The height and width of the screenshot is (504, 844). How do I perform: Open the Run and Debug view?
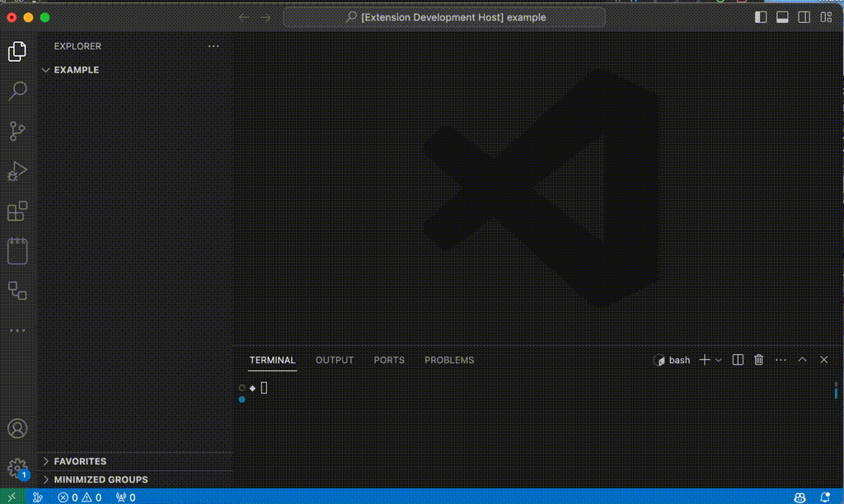[17, 171]
